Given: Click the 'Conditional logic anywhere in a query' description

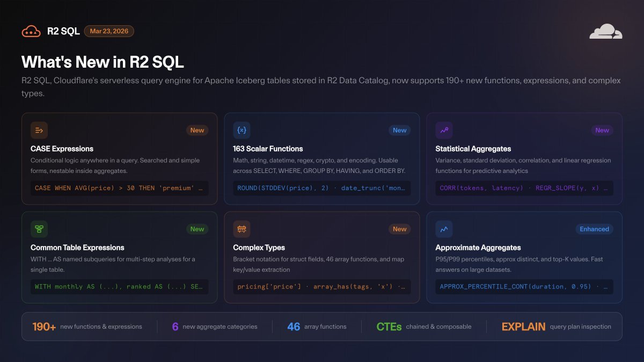Looking at the screenshot, I should [115, 165].
